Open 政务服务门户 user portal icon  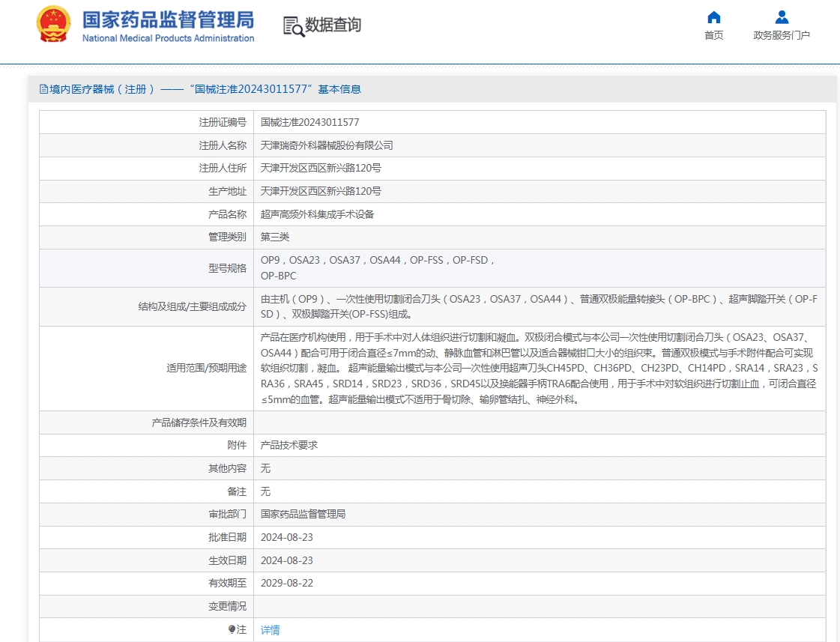(x=782, y=17)
